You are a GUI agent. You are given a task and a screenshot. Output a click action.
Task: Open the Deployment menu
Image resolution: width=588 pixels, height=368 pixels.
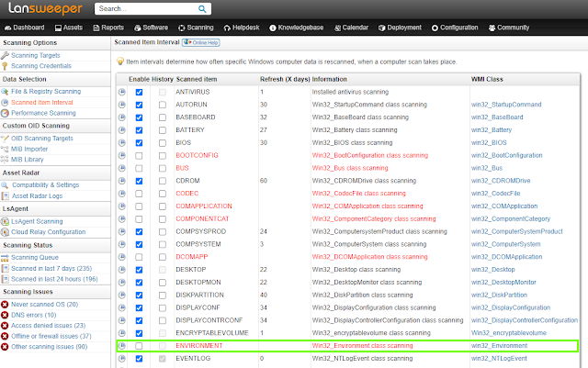tap(400, 28)
